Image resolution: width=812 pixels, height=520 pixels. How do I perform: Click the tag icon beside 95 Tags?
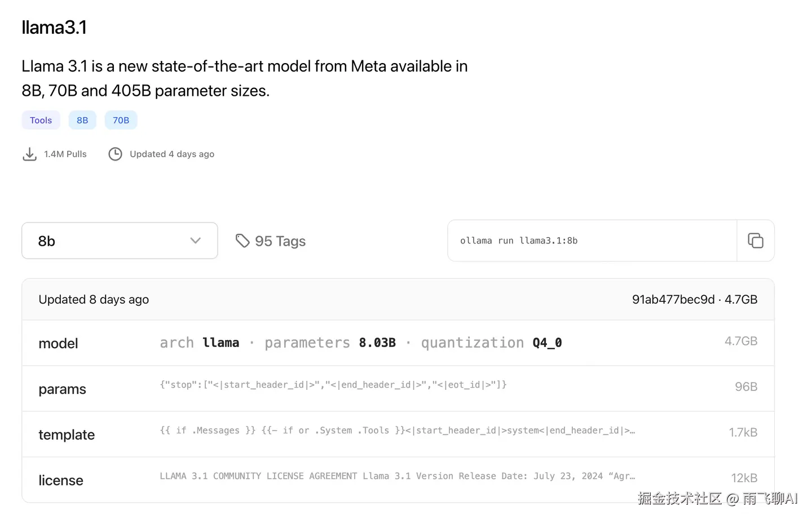coord(242,241)
